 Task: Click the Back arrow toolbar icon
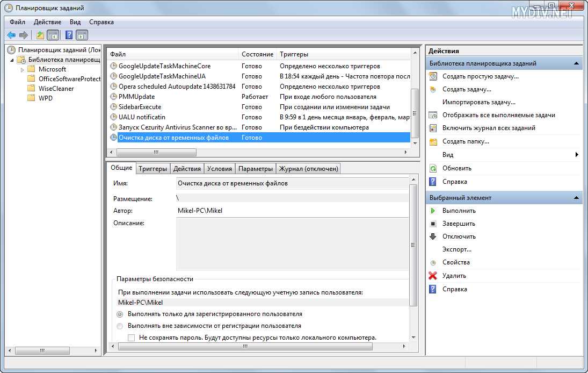(x=11, y=35)
